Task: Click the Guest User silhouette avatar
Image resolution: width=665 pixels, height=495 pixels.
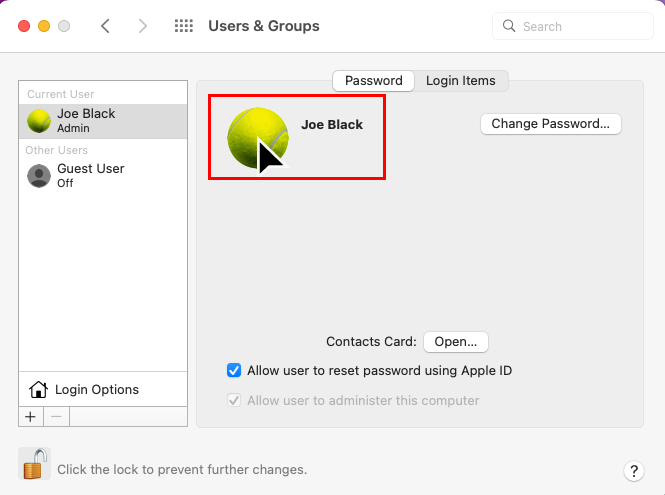Action: pyautogui.click(x=39, y=176)
